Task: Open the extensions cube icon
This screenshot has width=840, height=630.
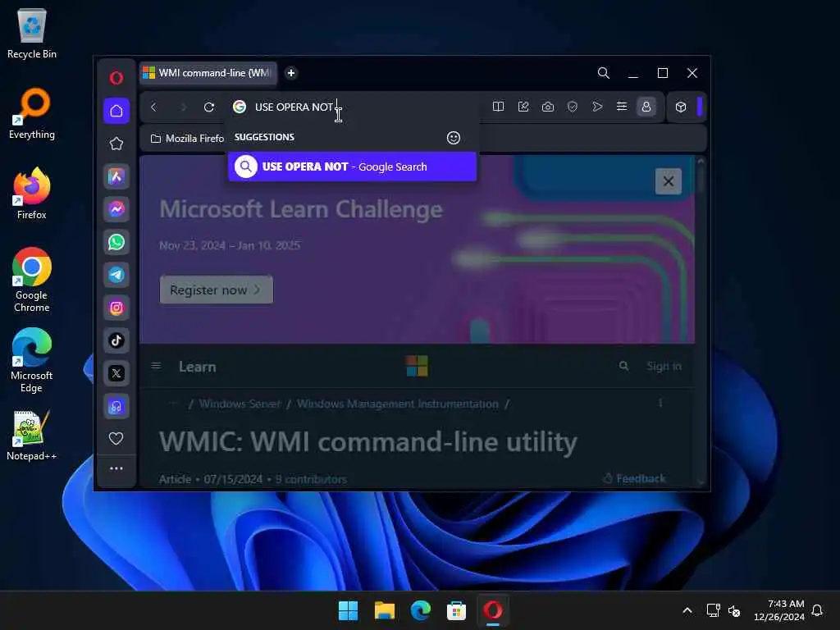Action: click(681, 107)
